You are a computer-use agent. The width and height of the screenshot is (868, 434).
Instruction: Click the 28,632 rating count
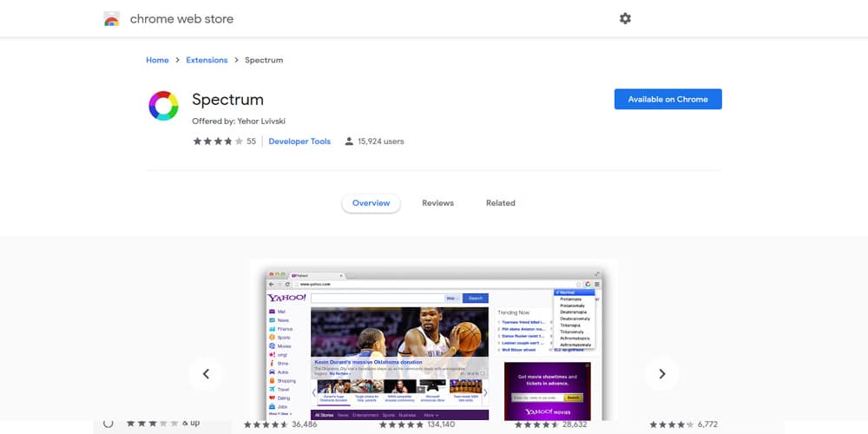pos(575,424)
